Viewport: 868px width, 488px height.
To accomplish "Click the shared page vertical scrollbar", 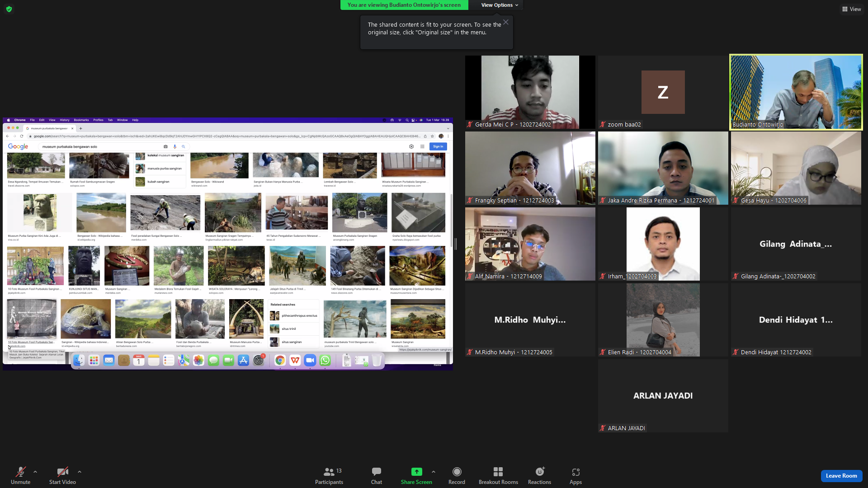I will (451, 221).
